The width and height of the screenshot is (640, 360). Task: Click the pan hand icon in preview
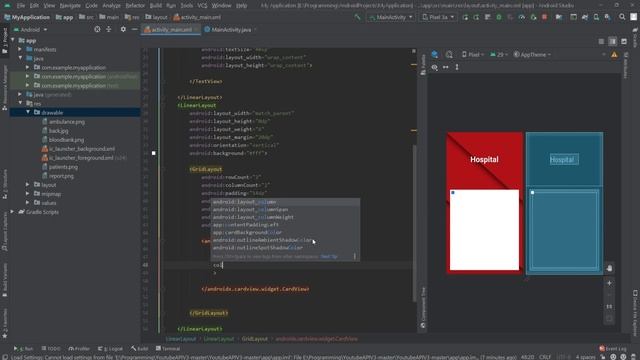coord(609,268)
